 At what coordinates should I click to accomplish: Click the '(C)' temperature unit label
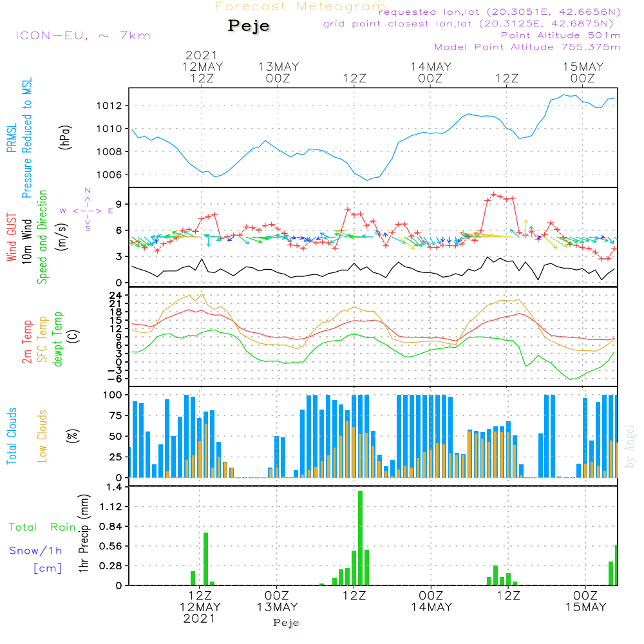tap(73, 336)
